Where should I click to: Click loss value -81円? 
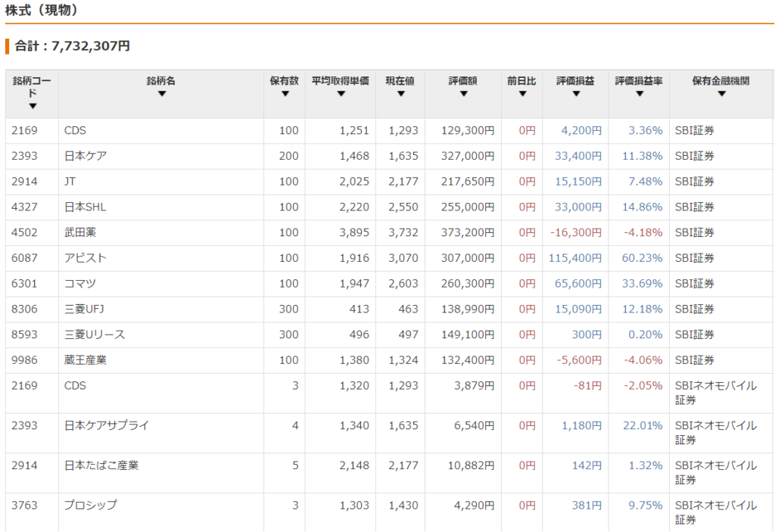click(587, 386)
